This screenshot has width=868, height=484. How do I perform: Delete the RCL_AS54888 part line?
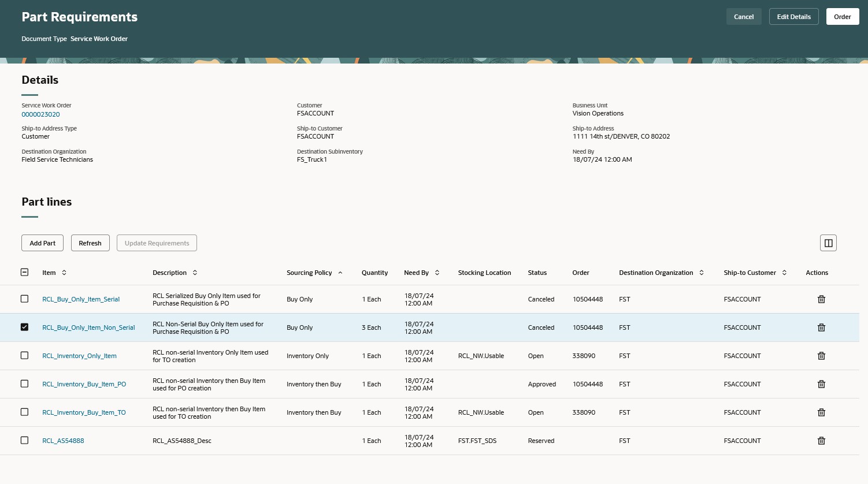pos(821,441)
